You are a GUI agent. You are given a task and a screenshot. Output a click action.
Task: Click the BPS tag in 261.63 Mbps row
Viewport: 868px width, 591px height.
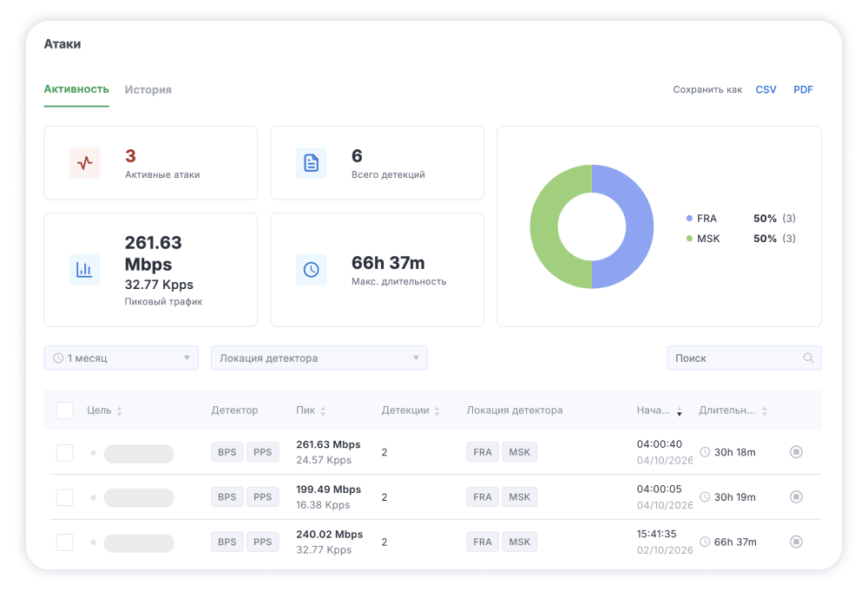[227, 452]
